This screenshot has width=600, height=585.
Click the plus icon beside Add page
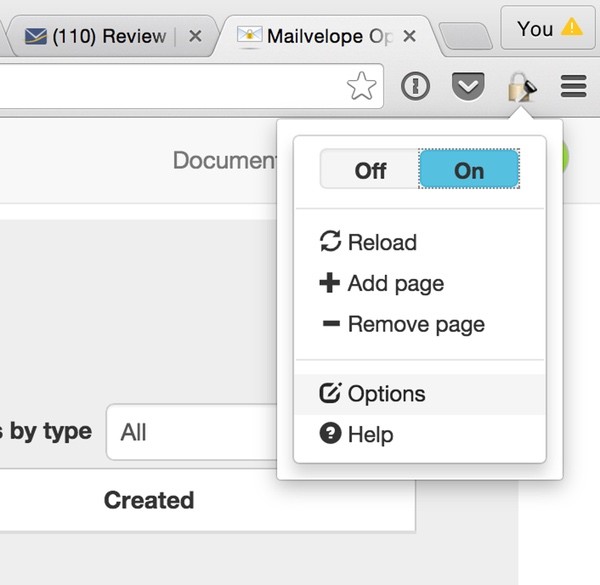click(329, 283)
